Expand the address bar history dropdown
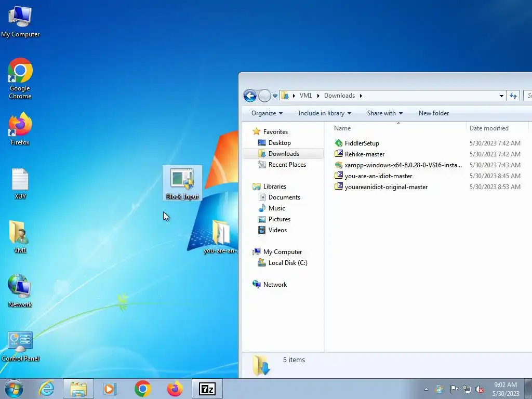The image size is (532, 399). [x=501, y=96]
